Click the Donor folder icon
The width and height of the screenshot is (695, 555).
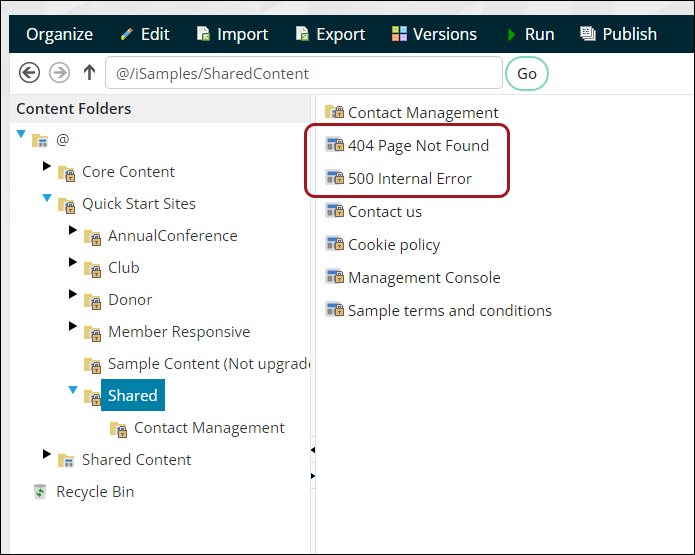click(x=93, y=301)
